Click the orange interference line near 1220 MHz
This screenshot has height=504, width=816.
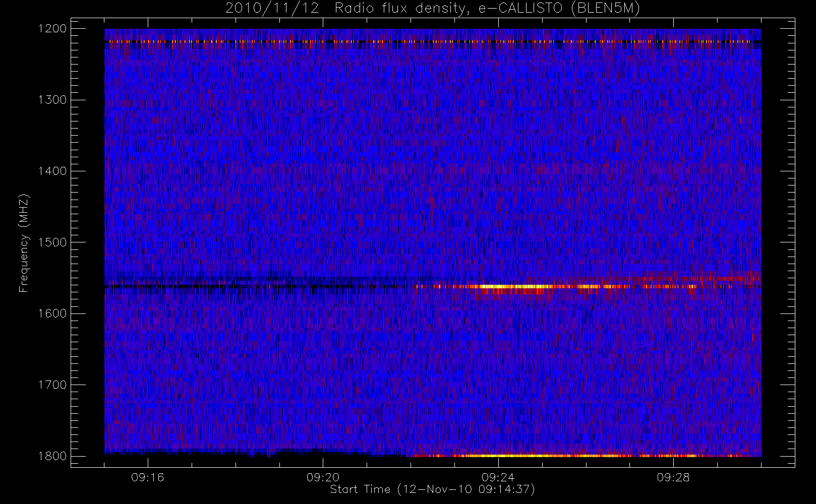click(x=433, y=41)
